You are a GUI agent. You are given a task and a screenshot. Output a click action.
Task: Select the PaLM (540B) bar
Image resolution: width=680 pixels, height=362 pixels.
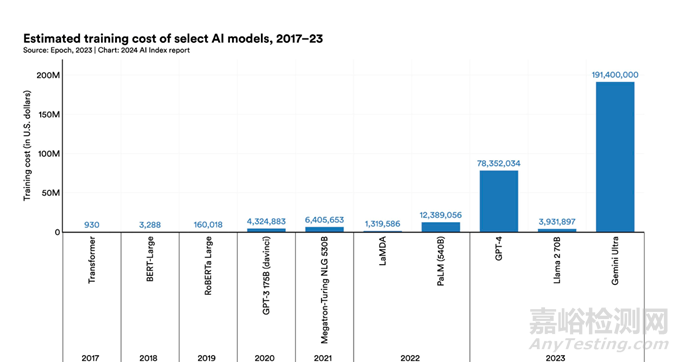pos(441,227)
